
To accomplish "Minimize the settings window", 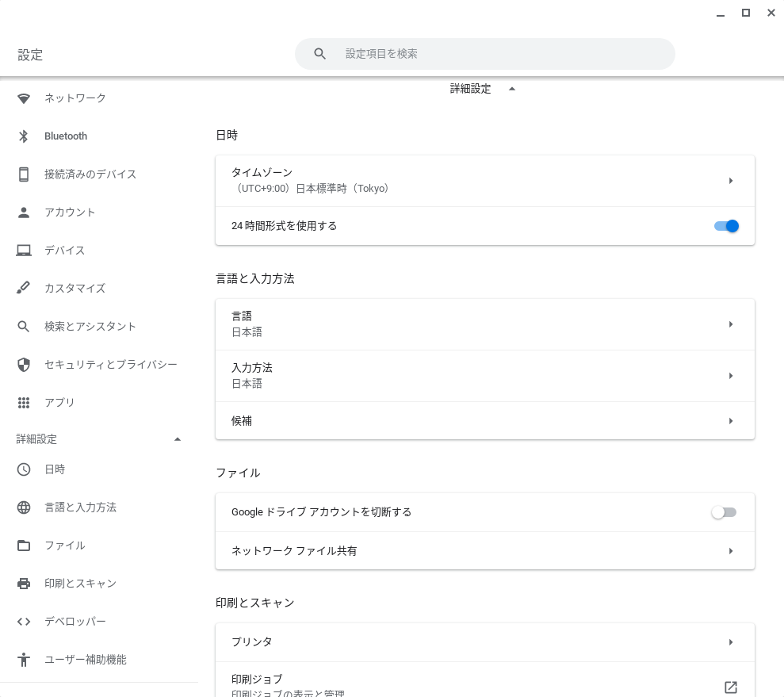I will pyautogui.click(x=721, y=15).
